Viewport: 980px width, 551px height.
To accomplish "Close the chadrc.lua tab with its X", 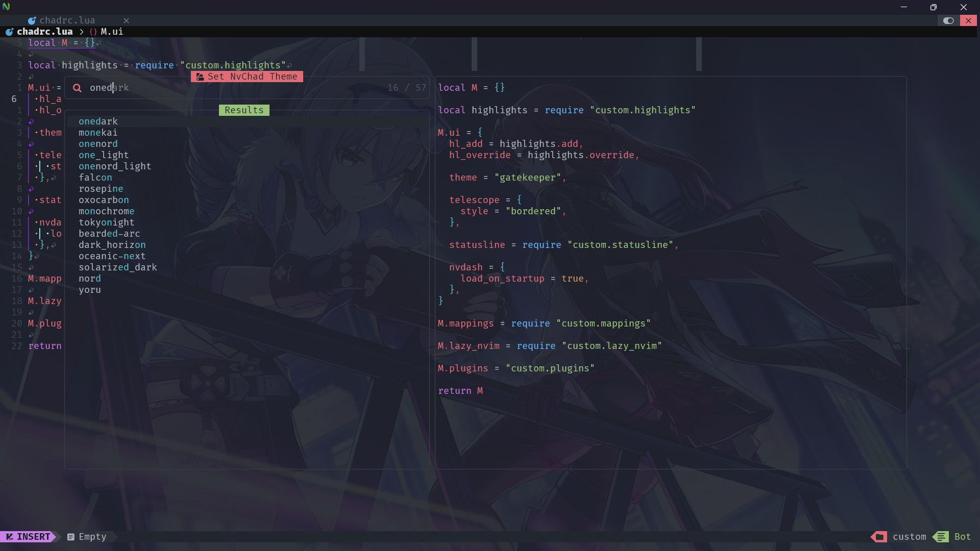I will (x=126, y=20).
